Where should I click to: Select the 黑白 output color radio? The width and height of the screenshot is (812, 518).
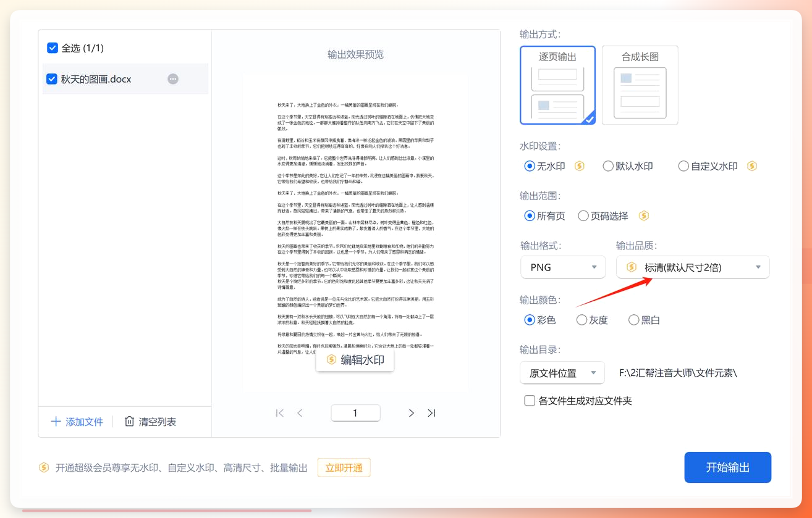tap(633, 320)
